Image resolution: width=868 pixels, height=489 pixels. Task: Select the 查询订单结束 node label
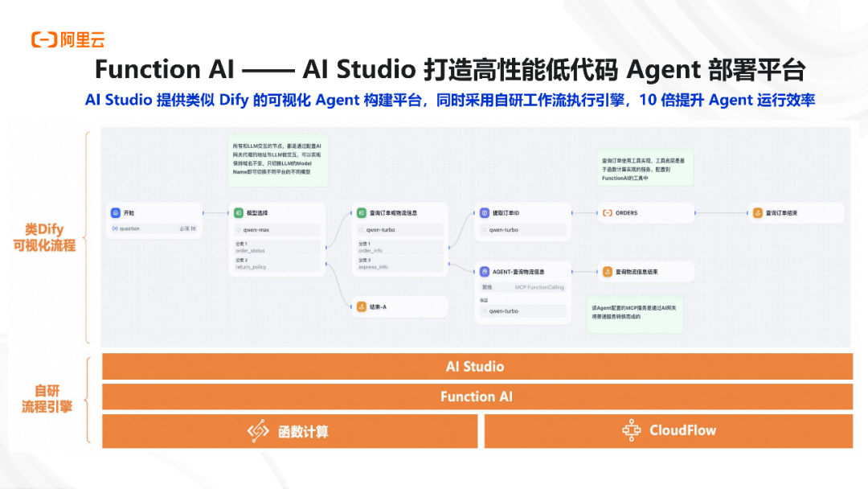point(781,212)
